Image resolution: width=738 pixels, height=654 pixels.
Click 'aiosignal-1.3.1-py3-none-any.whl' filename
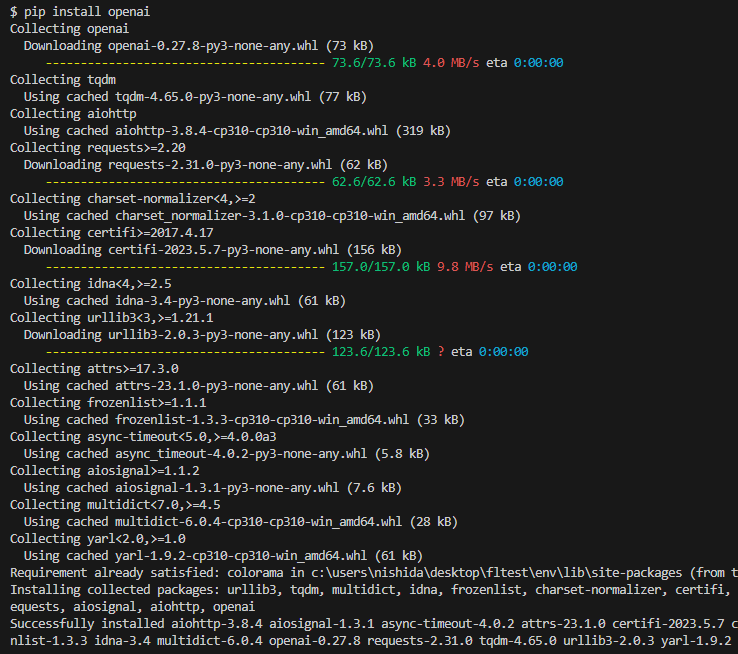coord(227,487)
